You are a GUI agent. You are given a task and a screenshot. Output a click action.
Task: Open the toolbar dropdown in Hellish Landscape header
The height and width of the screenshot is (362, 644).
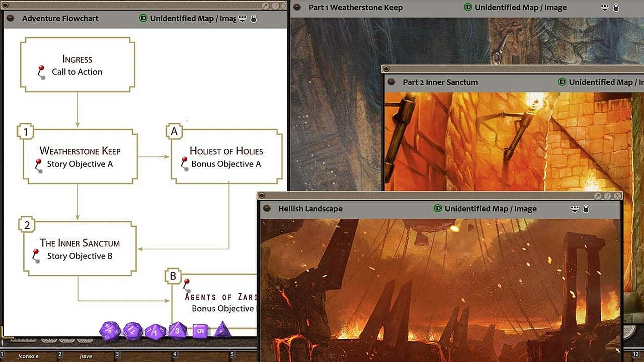coord(575,209)
